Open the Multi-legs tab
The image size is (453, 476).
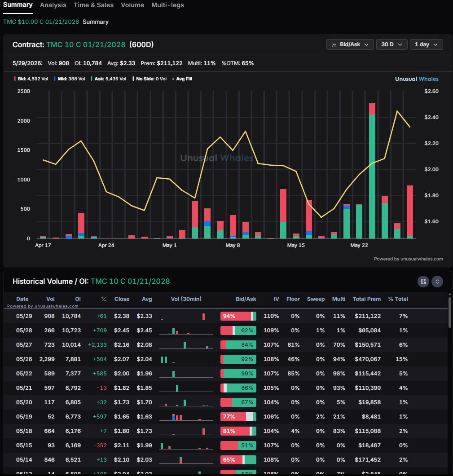[x=167, y=5]
